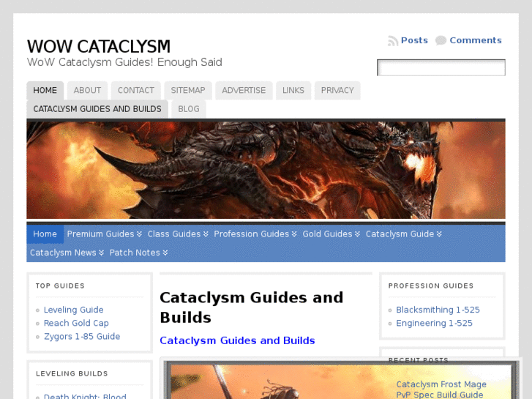Expand the Gold Guides dropdown menu
This screenshot has width=532, height=399.
[x=331, y=234]
